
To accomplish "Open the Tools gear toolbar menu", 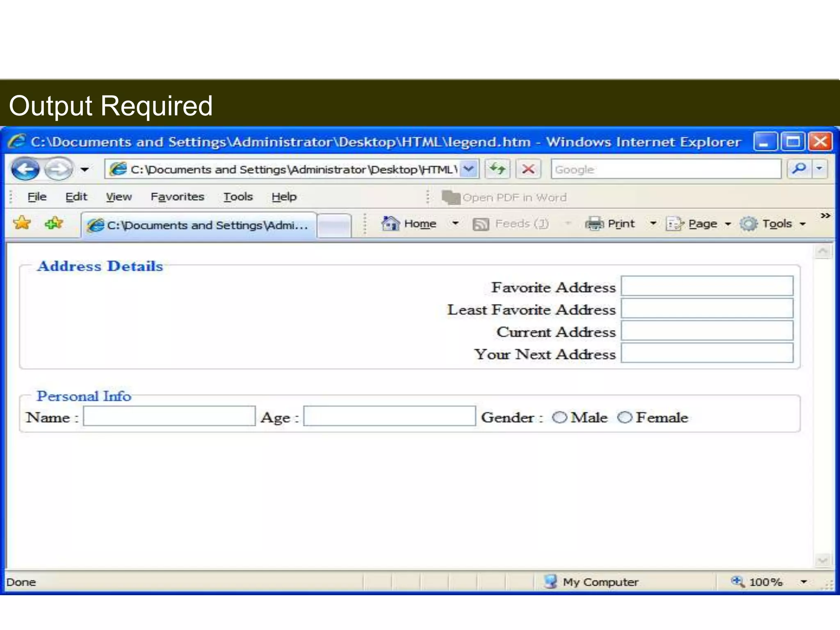I will (x=773, y=224).
